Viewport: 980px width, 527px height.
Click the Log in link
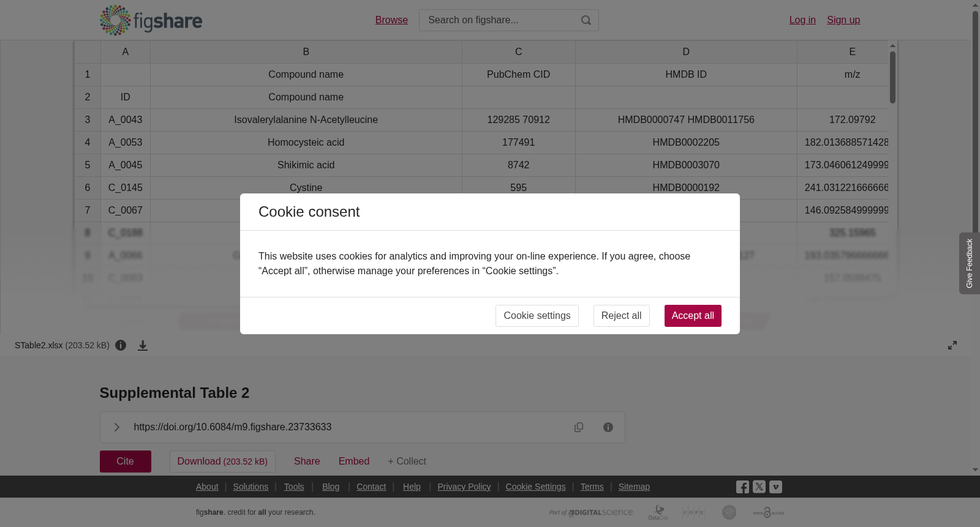(x=802, y=20)
